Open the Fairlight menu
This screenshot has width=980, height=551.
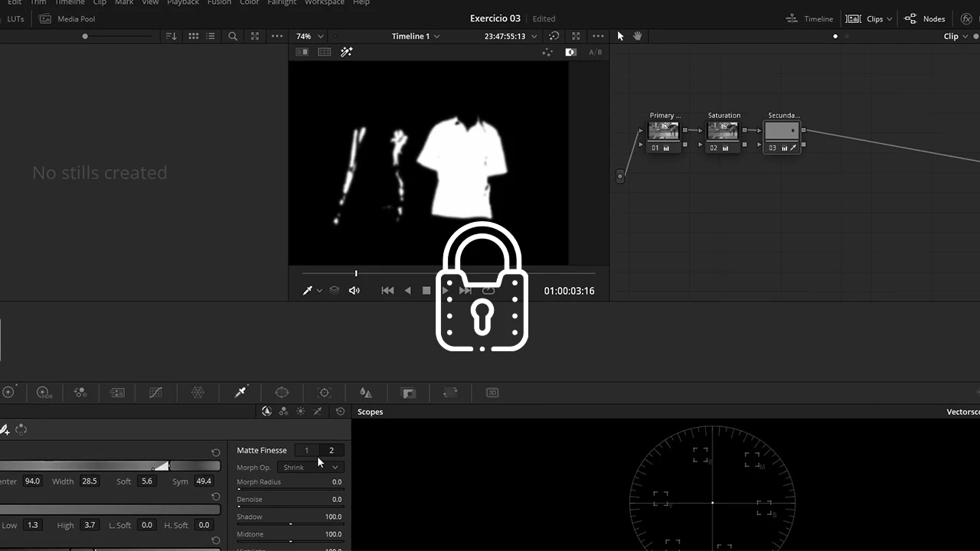(x=282, y=2)
